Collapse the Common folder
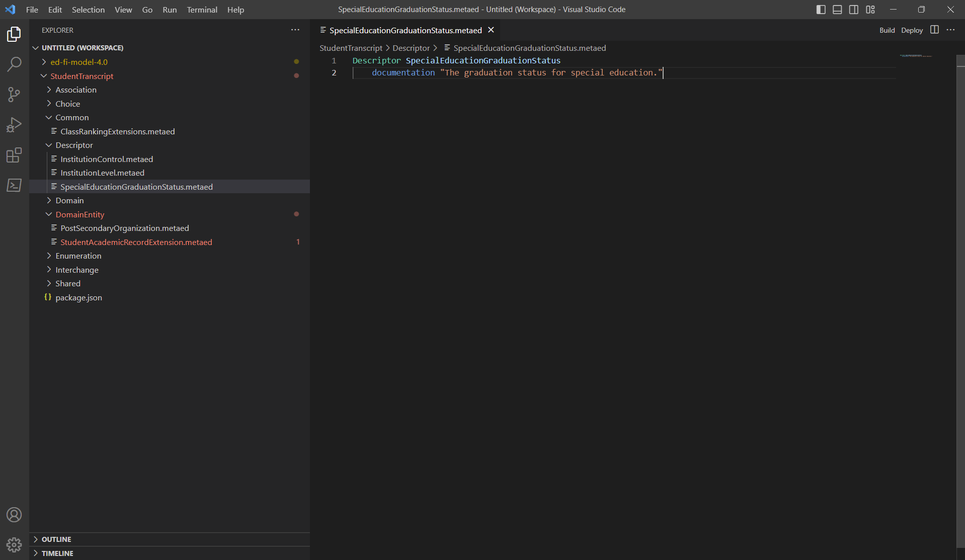965x560 pixels. click(x=72, y=117)
